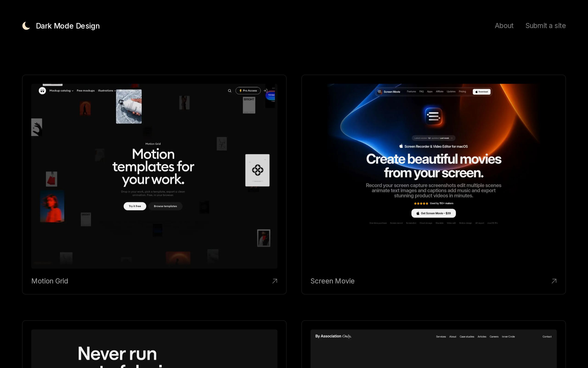Open the About page
The image size is (588, 368).
tap(504, 26)
